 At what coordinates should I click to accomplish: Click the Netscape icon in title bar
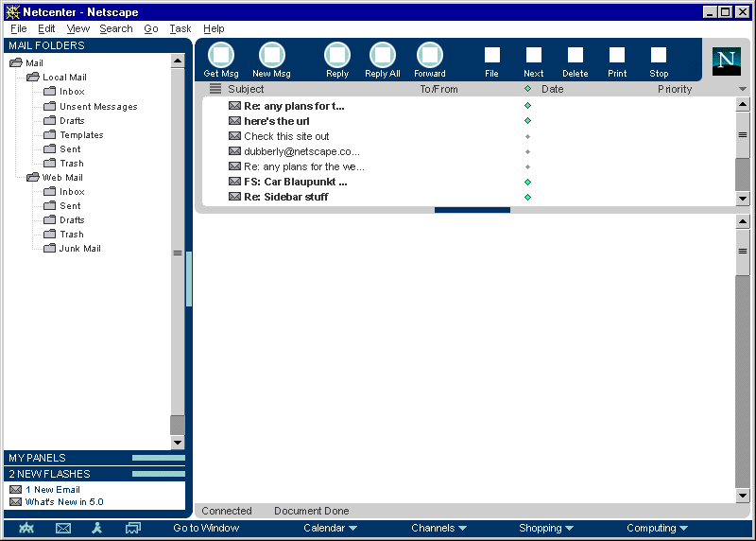pos(12,12)
